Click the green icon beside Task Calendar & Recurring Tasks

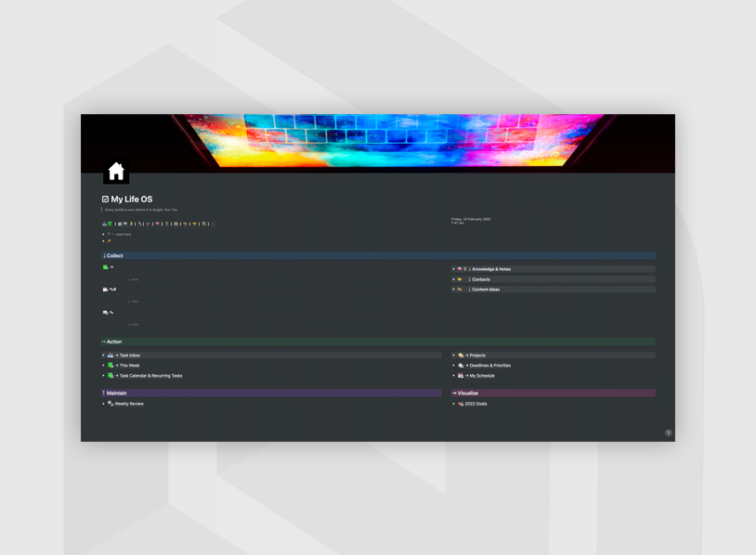(111, 375)
